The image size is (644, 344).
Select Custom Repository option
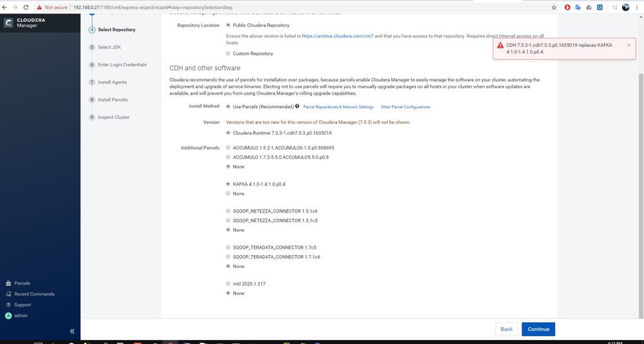(x=228, y=53)
